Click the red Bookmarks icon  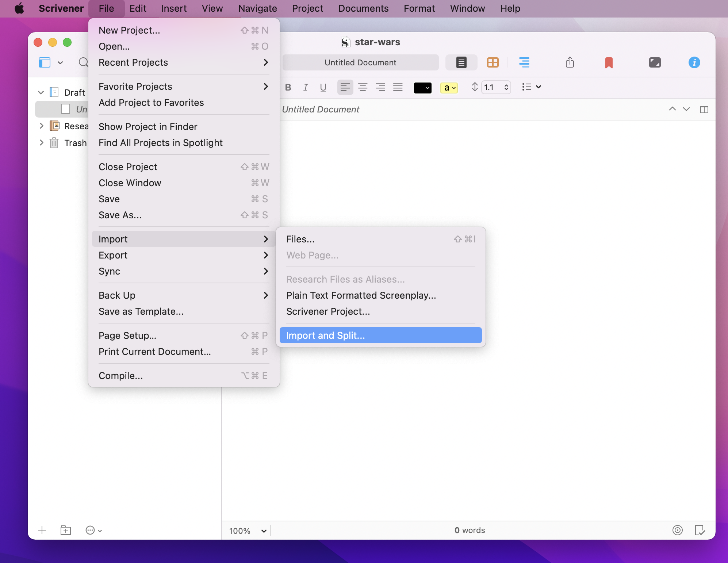(609, 63)
